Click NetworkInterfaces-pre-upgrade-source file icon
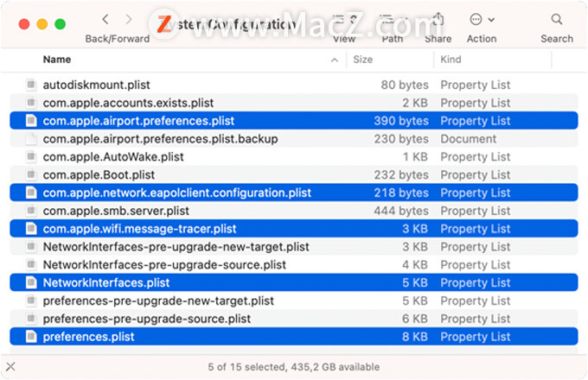 (x=31, y=264)
